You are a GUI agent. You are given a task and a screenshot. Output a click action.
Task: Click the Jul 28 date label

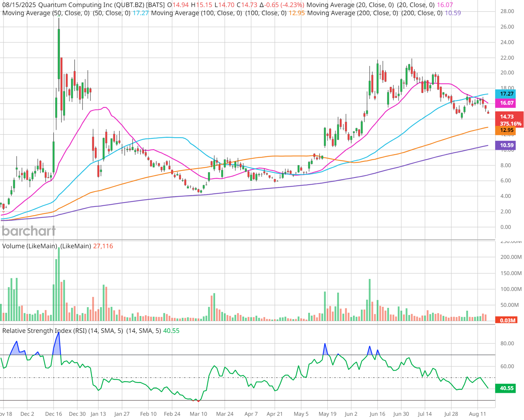click(x=451, y=414)
